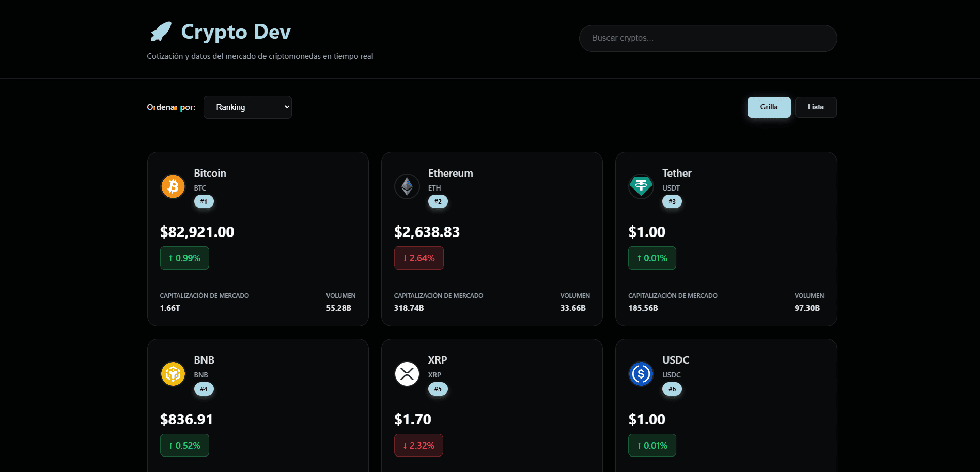The height and width of the screenshot is (472, 980).
Task: Click XRP's 2.32% change badge
Action: click(x=418, y=445)
